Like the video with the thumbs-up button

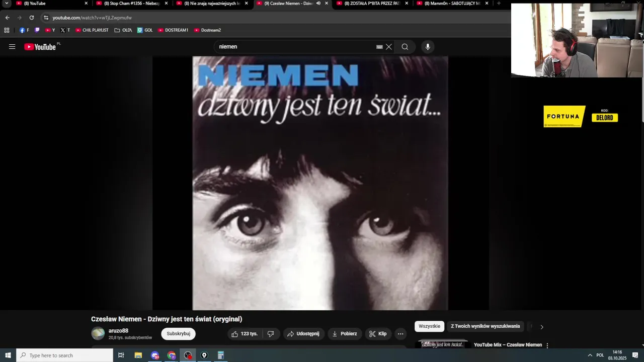tap(245, 334)
